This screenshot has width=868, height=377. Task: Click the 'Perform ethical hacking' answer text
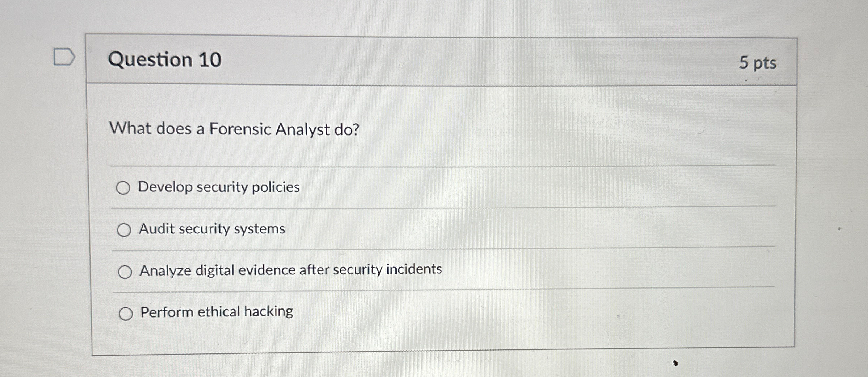click(x=215, y=312)
